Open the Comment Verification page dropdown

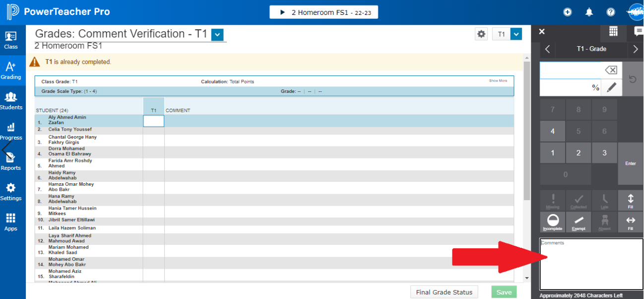point(217,35)
